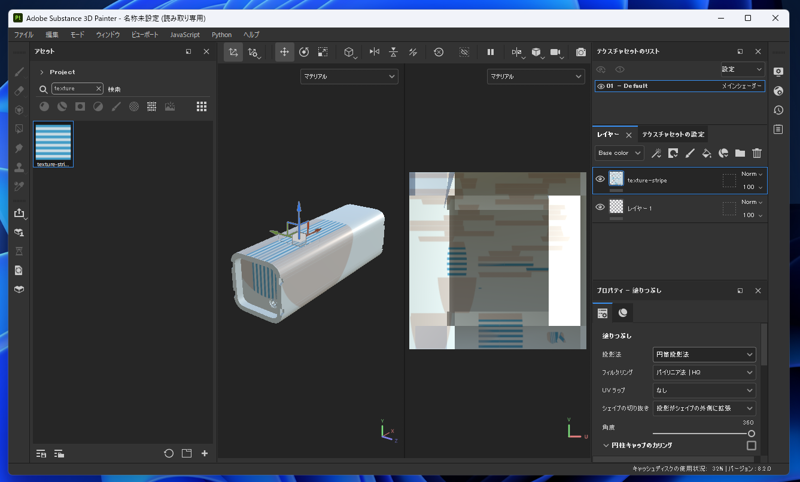800x482 pixels.
Task: Adjust the 角度 angle slider handle
Action: (751, 434)
